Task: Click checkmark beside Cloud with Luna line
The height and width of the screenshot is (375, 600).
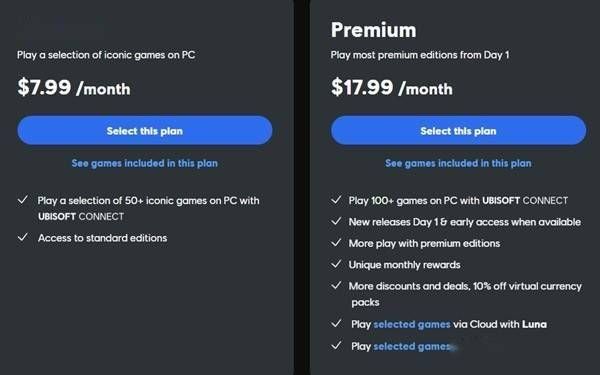Action: coord(336,324)
